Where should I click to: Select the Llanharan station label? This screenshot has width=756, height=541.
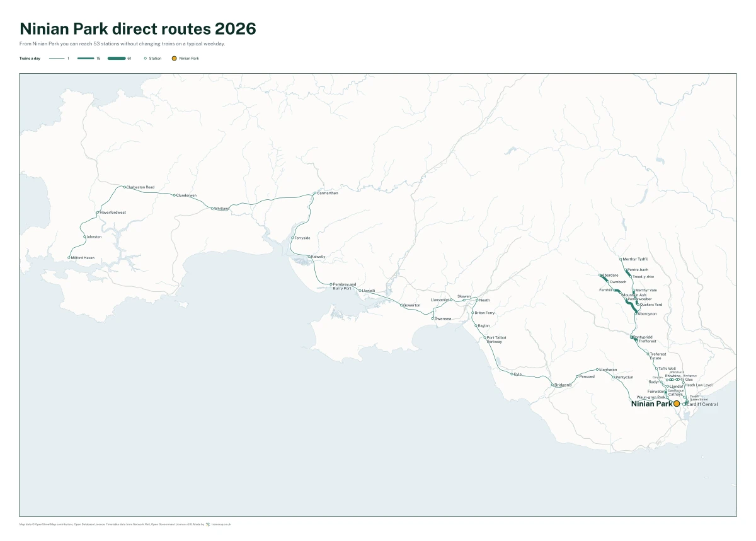(x=609, y=369)
